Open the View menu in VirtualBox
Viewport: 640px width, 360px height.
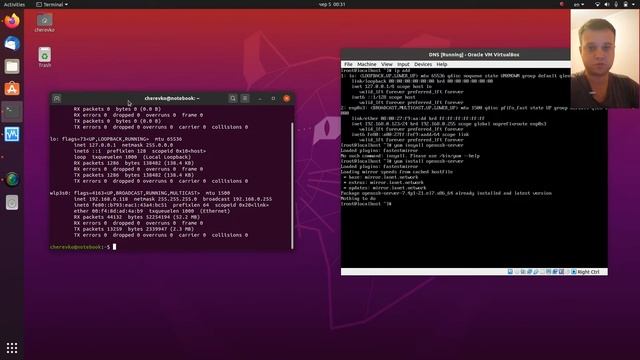click(x=387, y=64)
